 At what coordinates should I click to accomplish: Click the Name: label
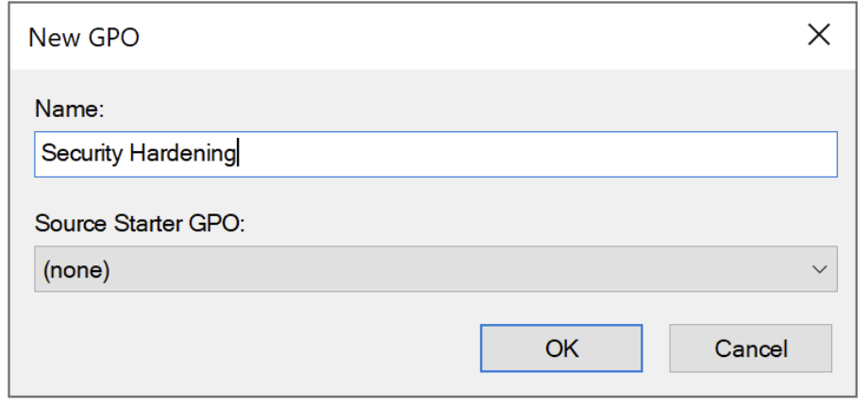click(x=69, y=109)
